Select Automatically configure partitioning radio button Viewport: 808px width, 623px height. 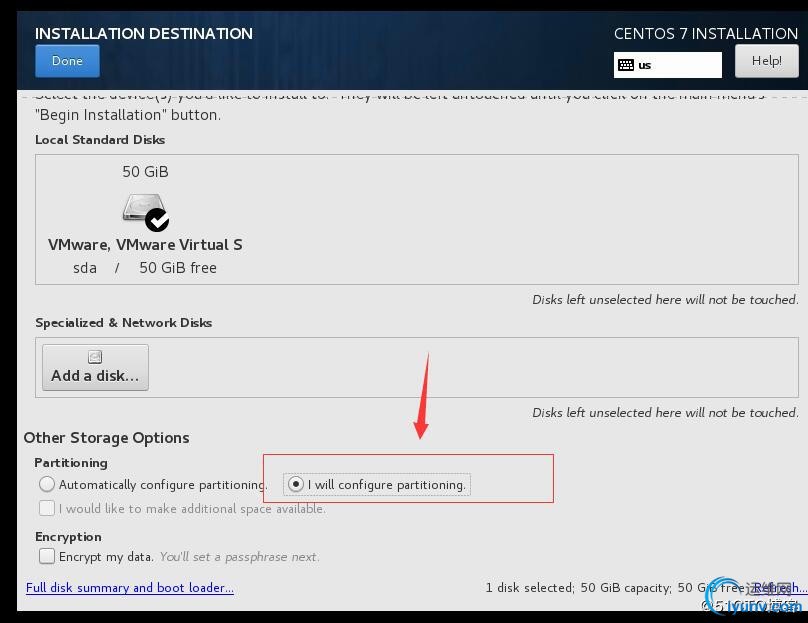[x=46, y=484]
